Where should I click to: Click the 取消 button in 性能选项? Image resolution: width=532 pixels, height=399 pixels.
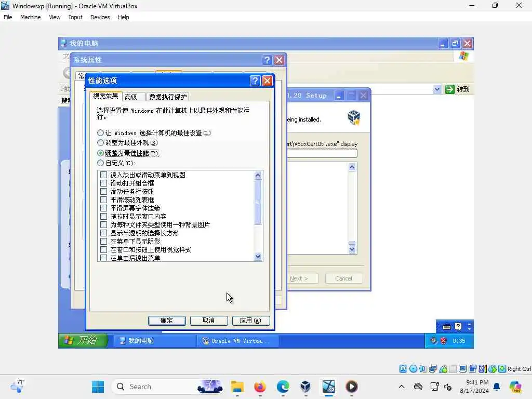(209, 321)
